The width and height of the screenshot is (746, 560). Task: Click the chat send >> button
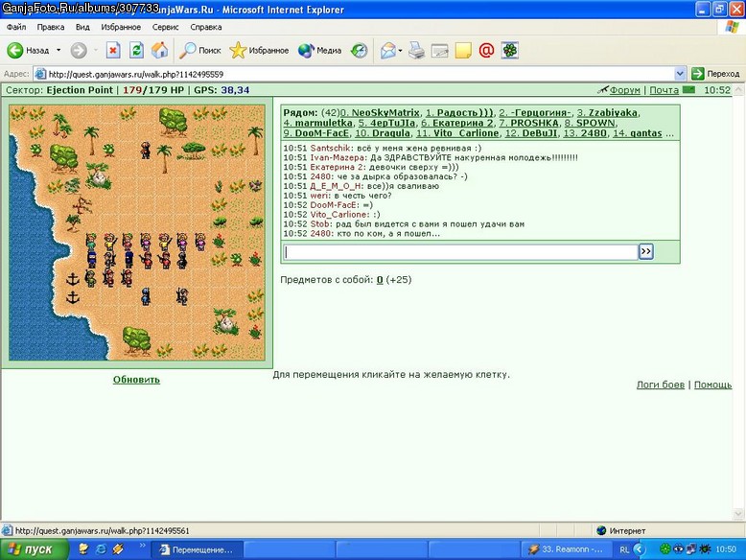(645, 251)
